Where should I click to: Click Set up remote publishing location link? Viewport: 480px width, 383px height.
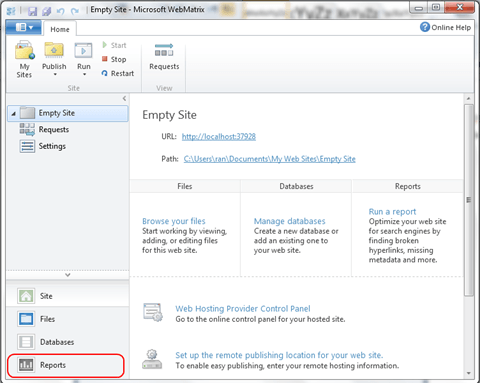(279, 355)
